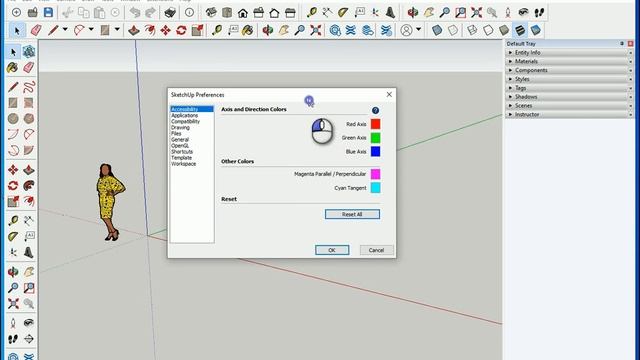
Task: Select OpenGL in preferences list
Action: (180, 146)
